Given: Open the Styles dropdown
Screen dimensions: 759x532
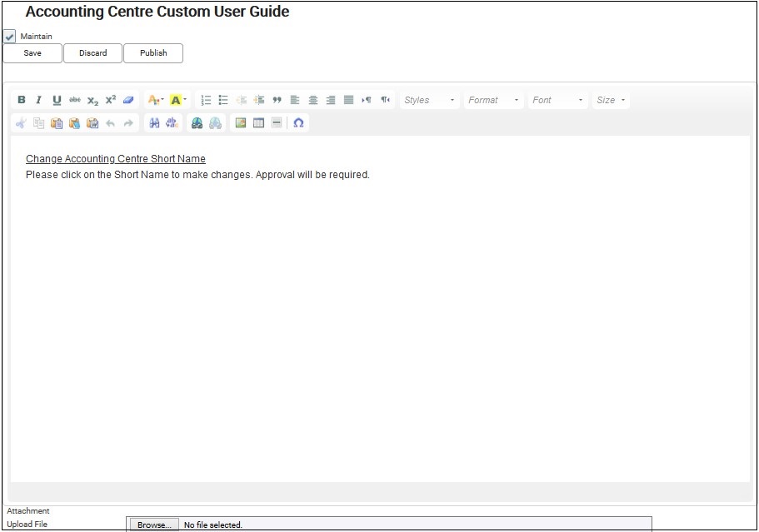Looking at the screenshot, I should click(x=429, y=100).
